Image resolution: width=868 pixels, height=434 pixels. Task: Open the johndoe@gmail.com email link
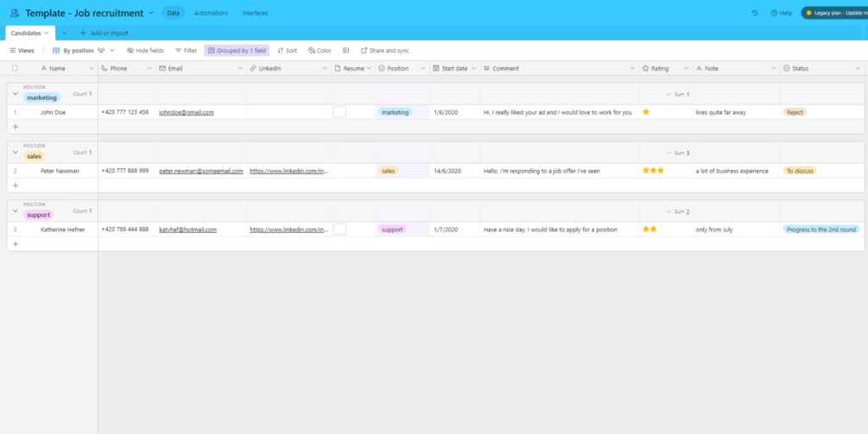187,112
